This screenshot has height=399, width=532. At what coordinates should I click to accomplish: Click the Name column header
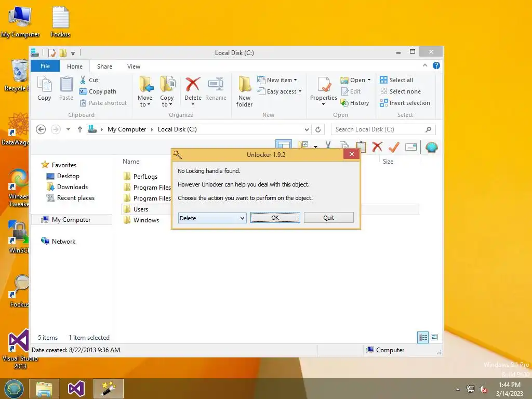(131, 162)
